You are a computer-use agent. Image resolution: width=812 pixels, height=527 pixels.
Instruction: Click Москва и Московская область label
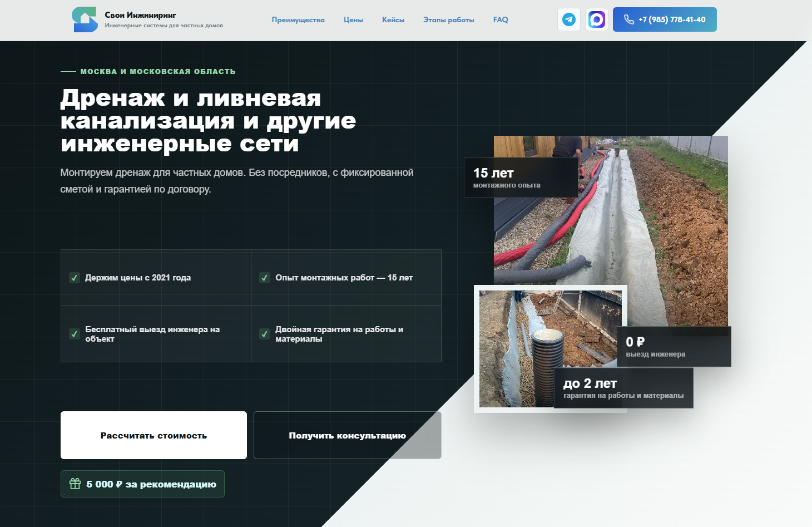158,71
